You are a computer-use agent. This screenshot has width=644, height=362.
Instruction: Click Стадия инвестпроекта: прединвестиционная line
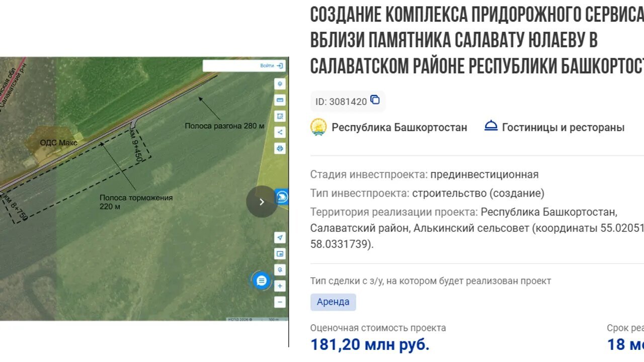pos(424,174)
